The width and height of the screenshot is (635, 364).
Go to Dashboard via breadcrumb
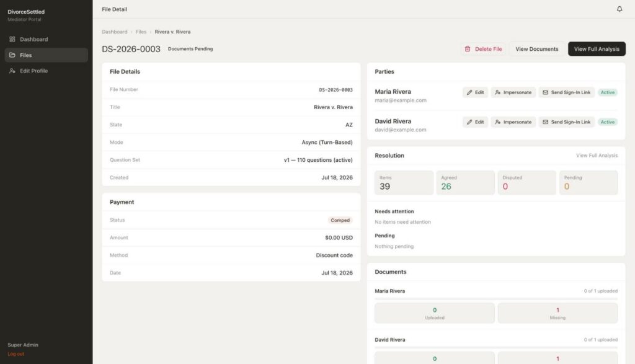coord(115,32)
